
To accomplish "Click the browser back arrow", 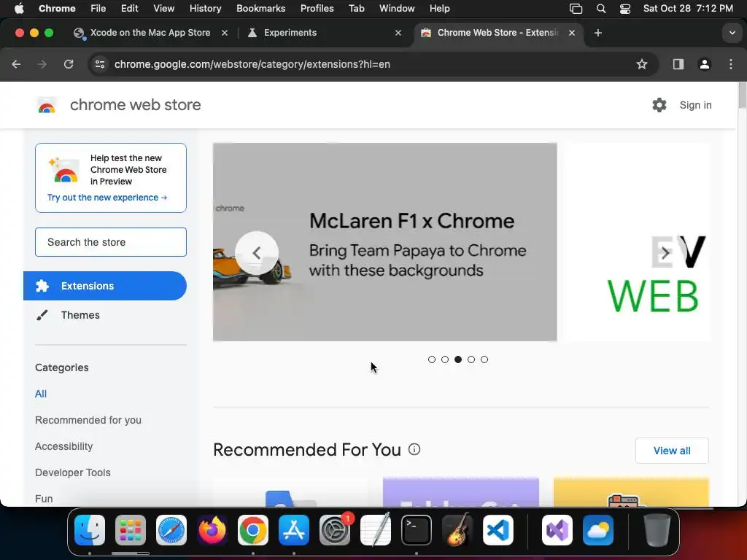I will pos(16,64).
